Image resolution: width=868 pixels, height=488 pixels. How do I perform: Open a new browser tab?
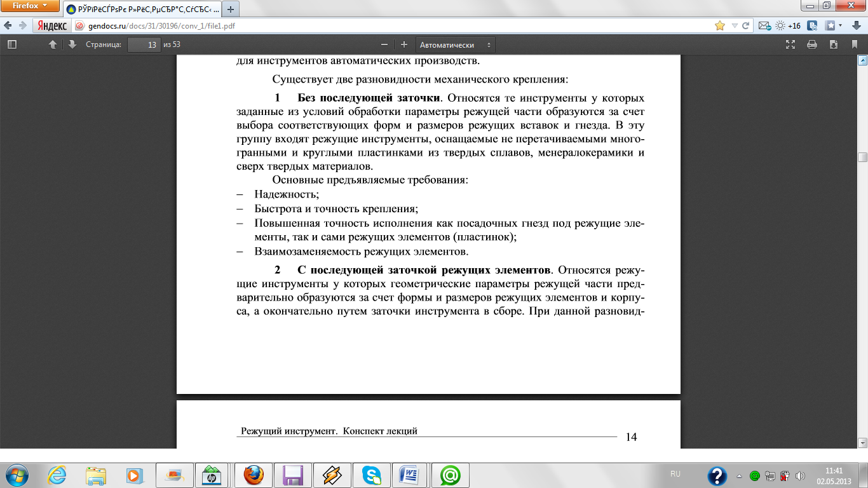[231, 10]
